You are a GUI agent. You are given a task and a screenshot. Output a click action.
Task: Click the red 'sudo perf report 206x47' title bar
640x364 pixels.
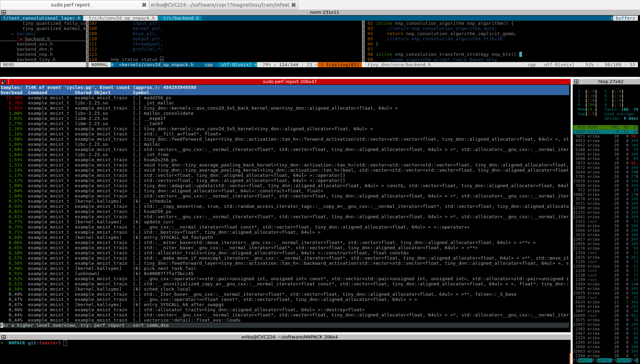289,82
